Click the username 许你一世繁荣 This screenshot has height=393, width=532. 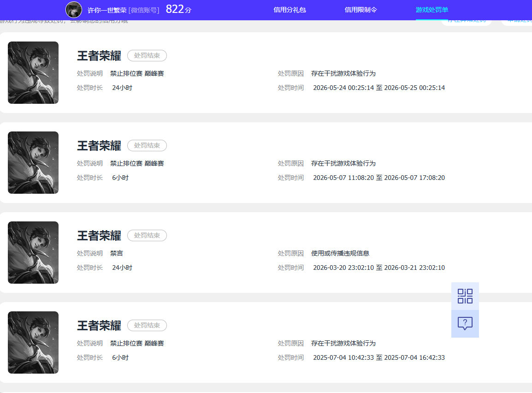[107, 10]
